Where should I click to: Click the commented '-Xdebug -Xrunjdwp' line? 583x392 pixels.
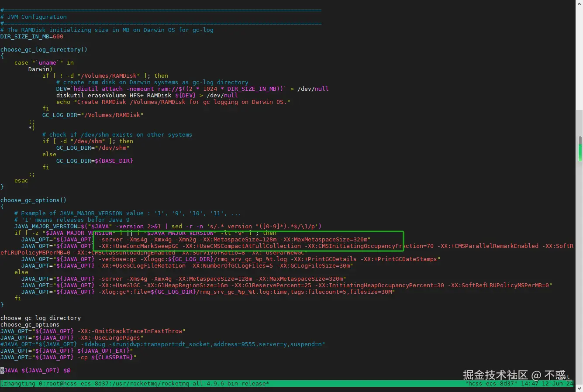163,344
